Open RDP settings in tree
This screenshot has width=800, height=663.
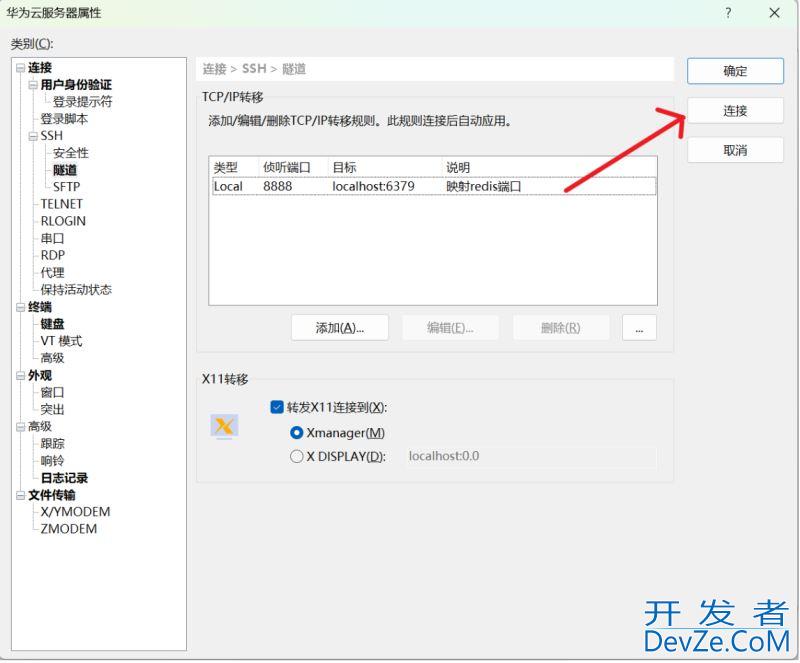[53, 255]
